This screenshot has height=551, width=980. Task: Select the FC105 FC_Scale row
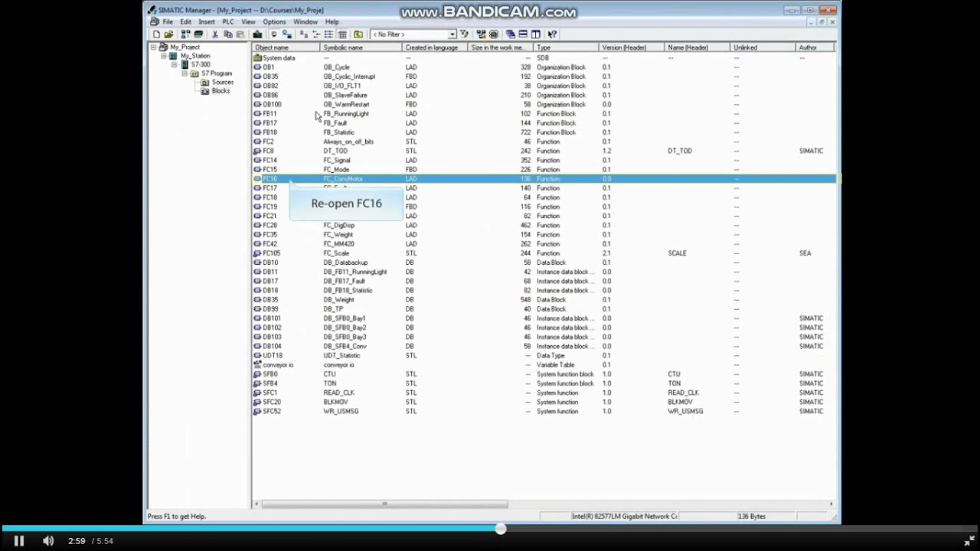pyautogui.click(x=544, y=253)
